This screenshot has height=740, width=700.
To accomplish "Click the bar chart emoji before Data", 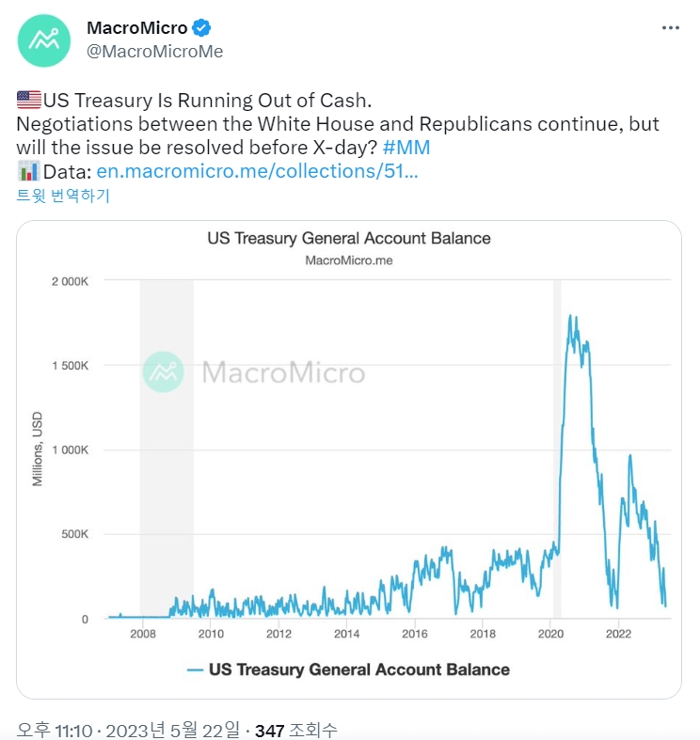I will 29,171.
